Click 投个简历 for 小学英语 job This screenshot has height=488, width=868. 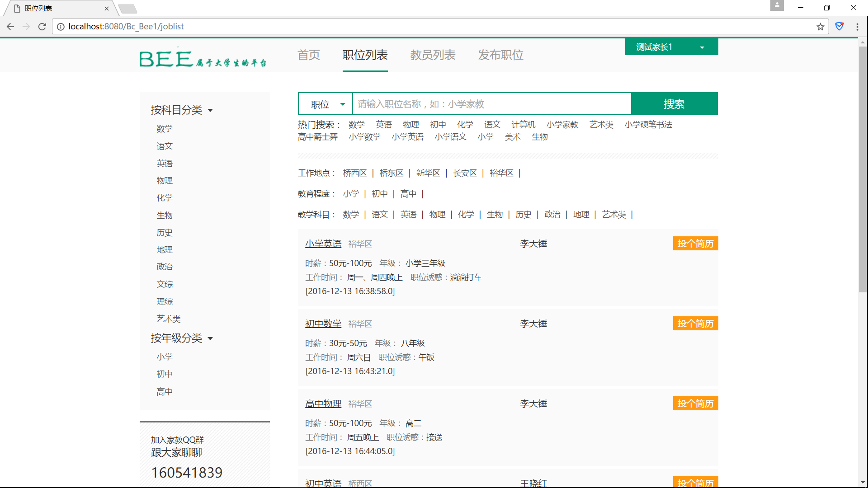tap(695, 244)
